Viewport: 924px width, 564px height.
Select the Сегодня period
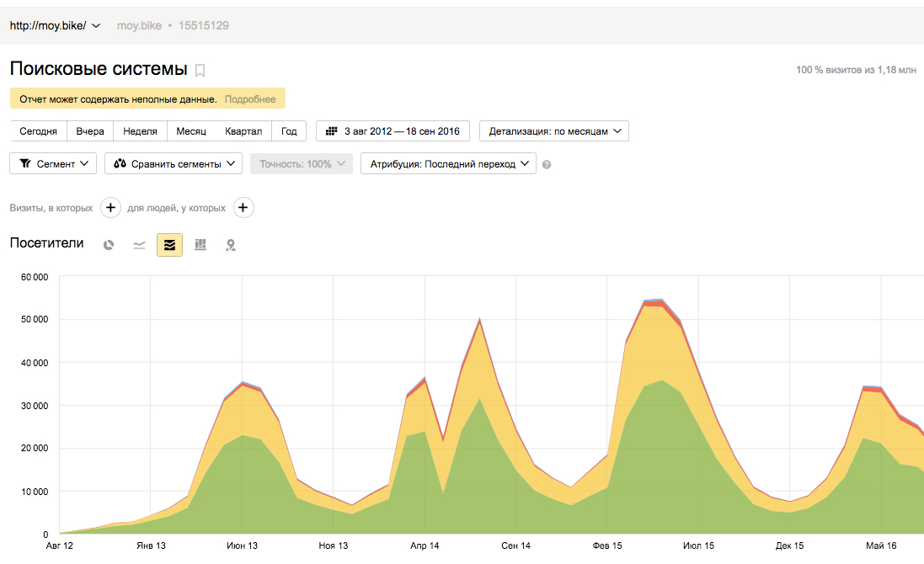[x=39, y=131]
